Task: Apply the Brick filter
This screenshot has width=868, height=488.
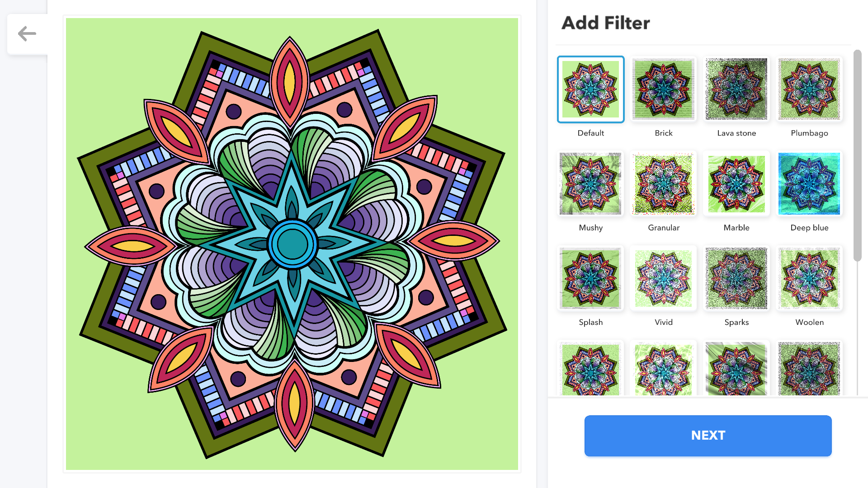Action: pos(663,89)
